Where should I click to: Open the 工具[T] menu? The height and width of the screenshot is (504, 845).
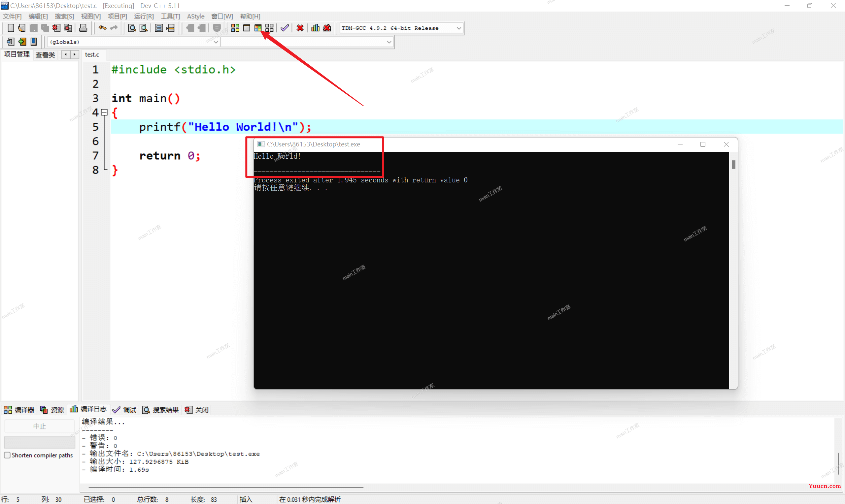(170, 16)
